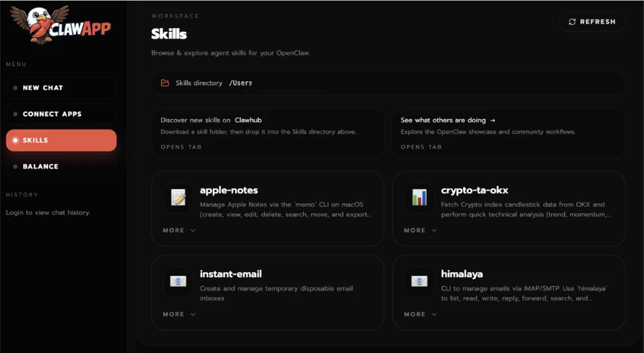Open the Balance menu item
The height and width of the screenshot is (353, 644).
(61, 167)
